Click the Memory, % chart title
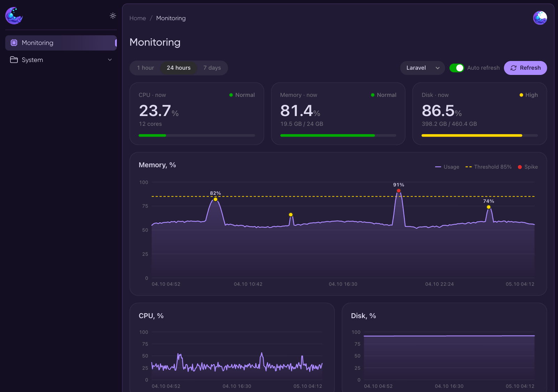 click(157, 165)
